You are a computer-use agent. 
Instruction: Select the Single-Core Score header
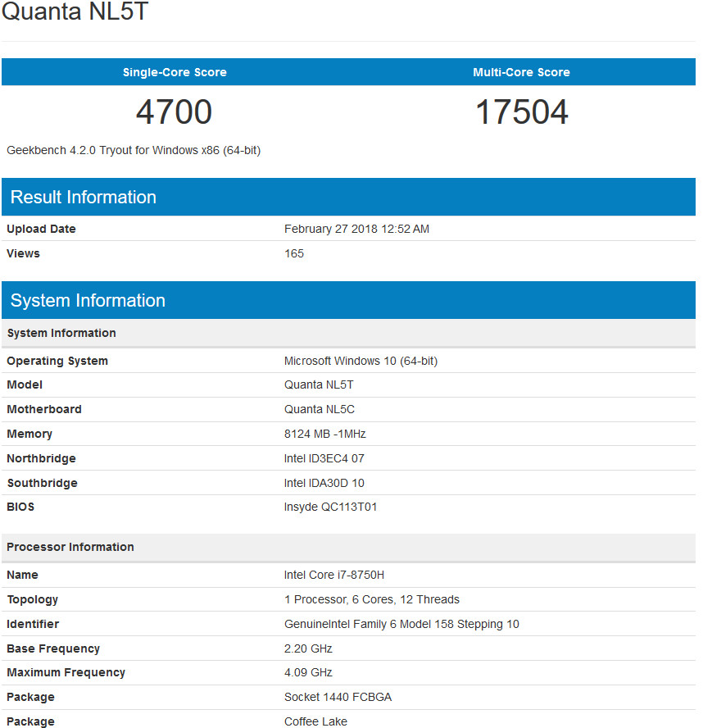click(175, 72)
